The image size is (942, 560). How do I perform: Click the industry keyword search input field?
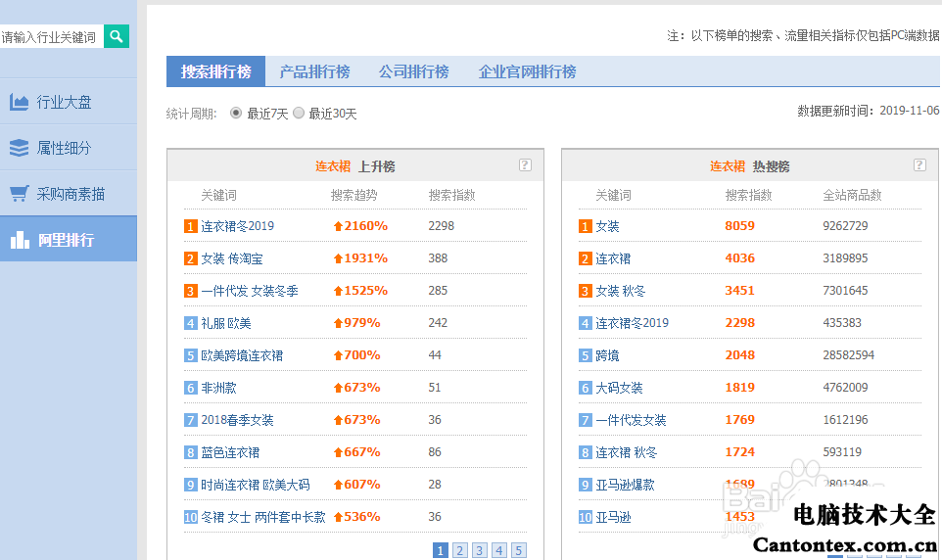point(51,37)
